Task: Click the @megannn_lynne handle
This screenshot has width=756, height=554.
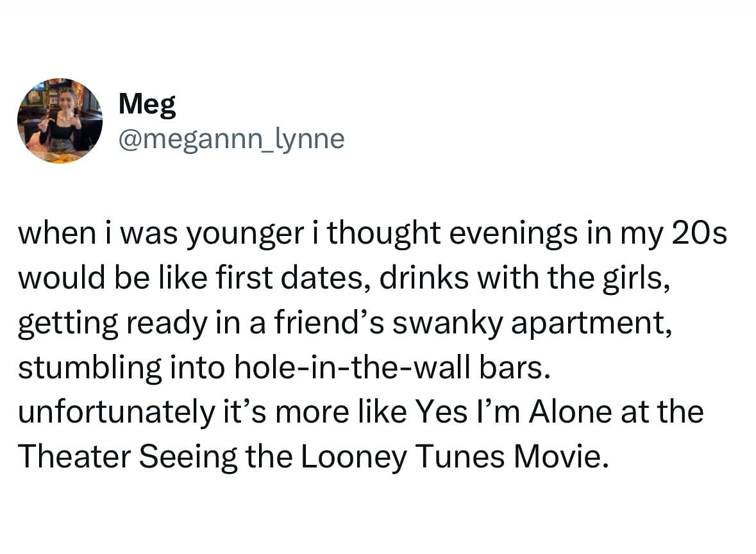Action: [x=231, y=138]
